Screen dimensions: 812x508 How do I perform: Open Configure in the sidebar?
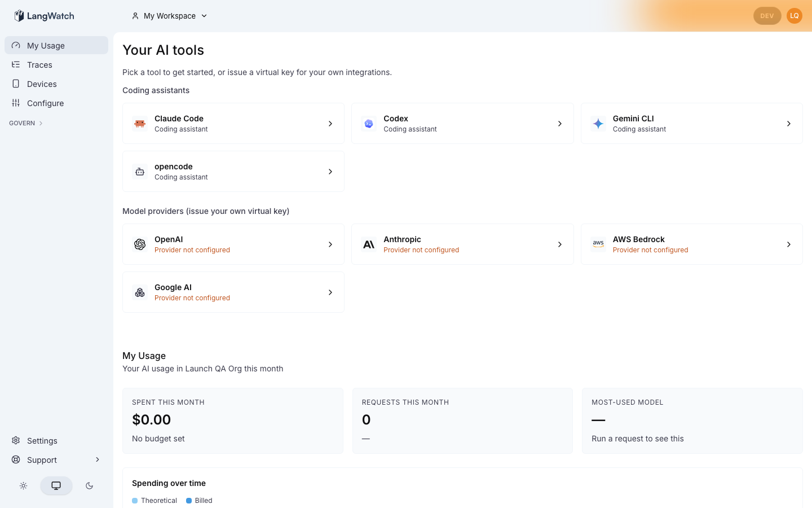56,103
